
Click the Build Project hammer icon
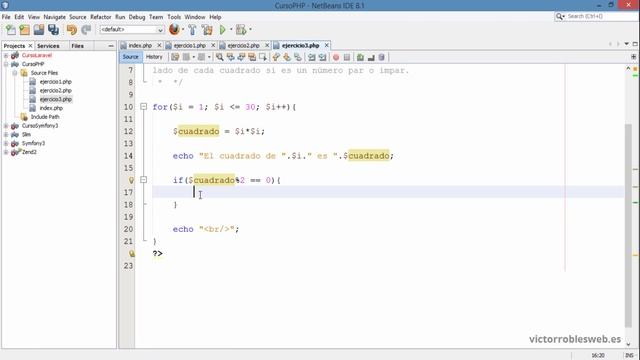tap(192, 30)
